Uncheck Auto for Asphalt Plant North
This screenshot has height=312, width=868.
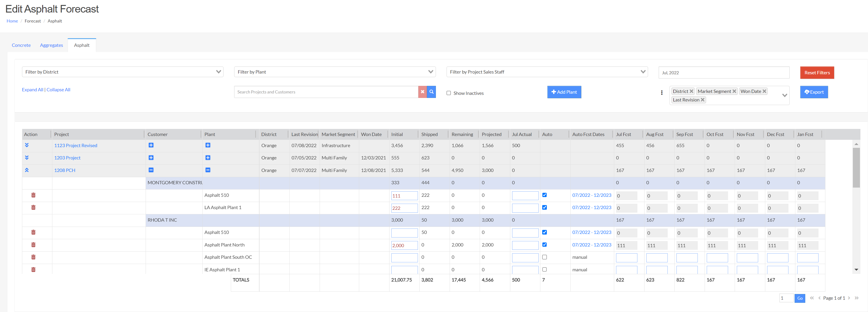pyautogui.click(x=544, y=245)
